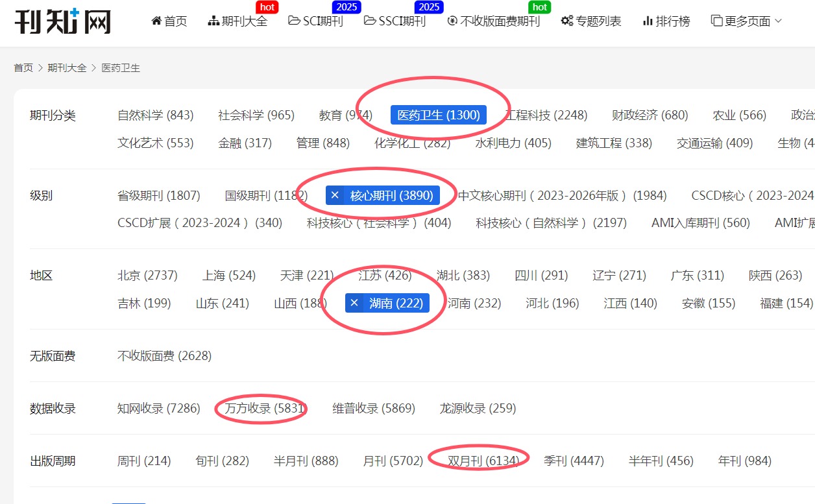Viewport: 815px width, 504px height.
Task: Filter by level 国级期刊
Action: [x=266, y=195]
